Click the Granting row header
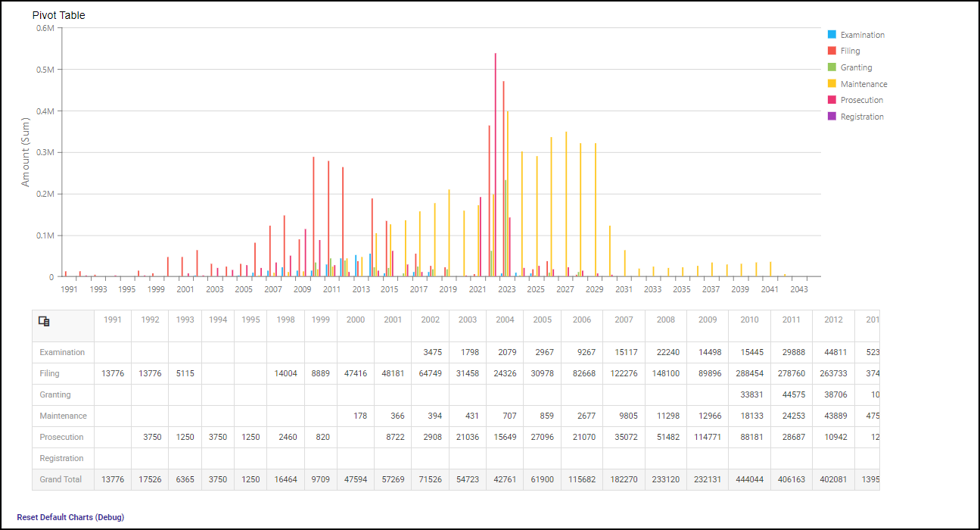This screenshot has height=530, width=980. 55,394
